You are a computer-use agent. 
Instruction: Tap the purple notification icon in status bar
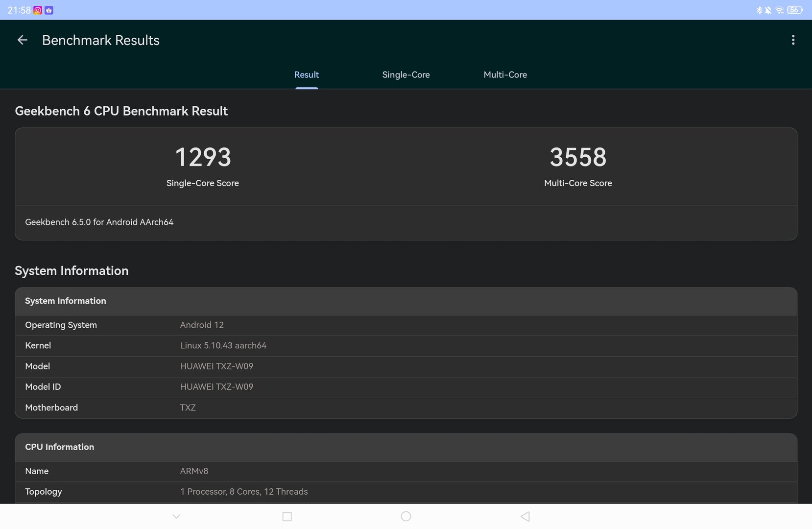pos(49,10)
